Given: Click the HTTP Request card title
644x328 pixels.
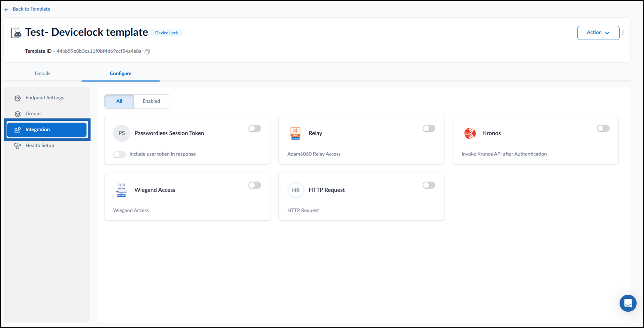Looking at the screenshot, I should coord(326,190).
